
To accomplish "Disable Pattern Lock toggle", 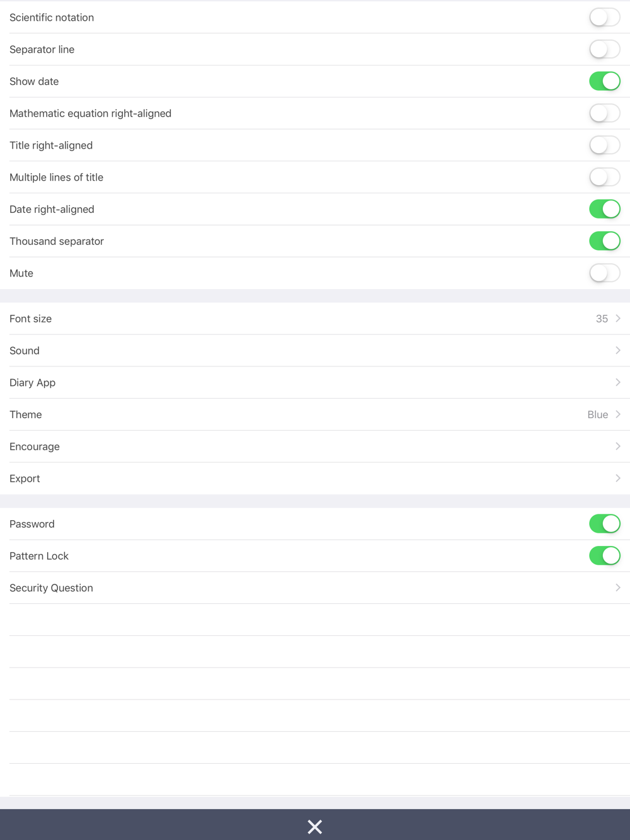I will pyautogui.click(x=604, y=556).
